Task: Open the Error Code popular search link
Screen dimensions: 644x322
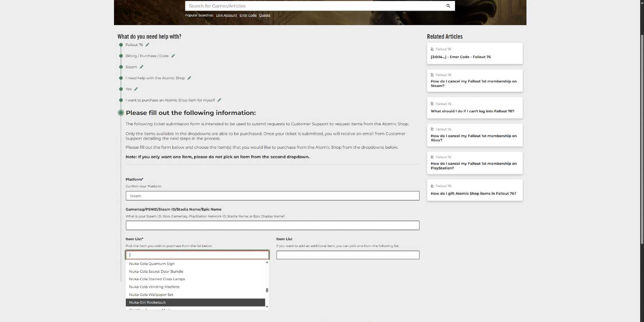Action: 248,15
